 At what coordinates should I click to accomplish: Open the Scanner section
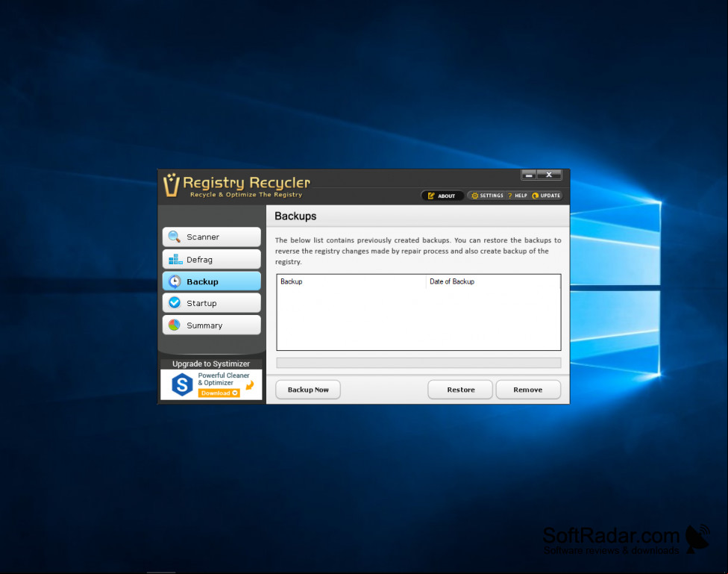point(211,237)
